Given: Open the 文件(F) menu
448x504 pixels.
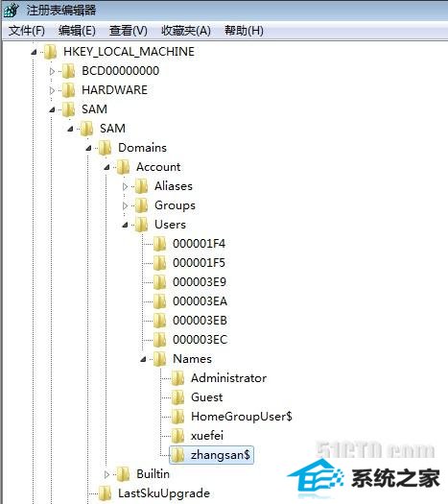Looking at the screenshot, I should click(26, 31).
